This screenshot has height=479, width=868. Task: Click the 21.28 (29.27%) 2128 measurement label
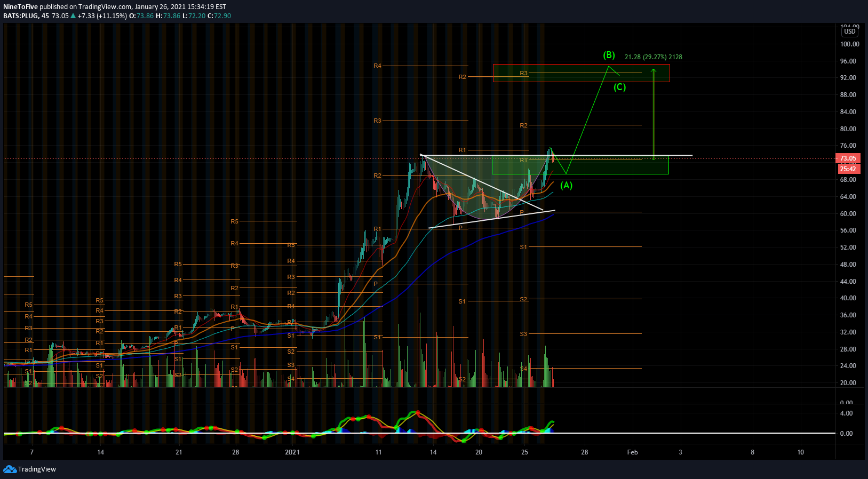[654, 57]
